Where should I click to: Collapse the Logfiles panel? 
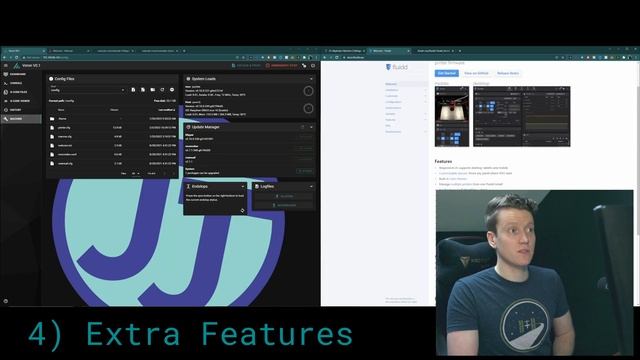pyautogui.click(x=311, y=187)
